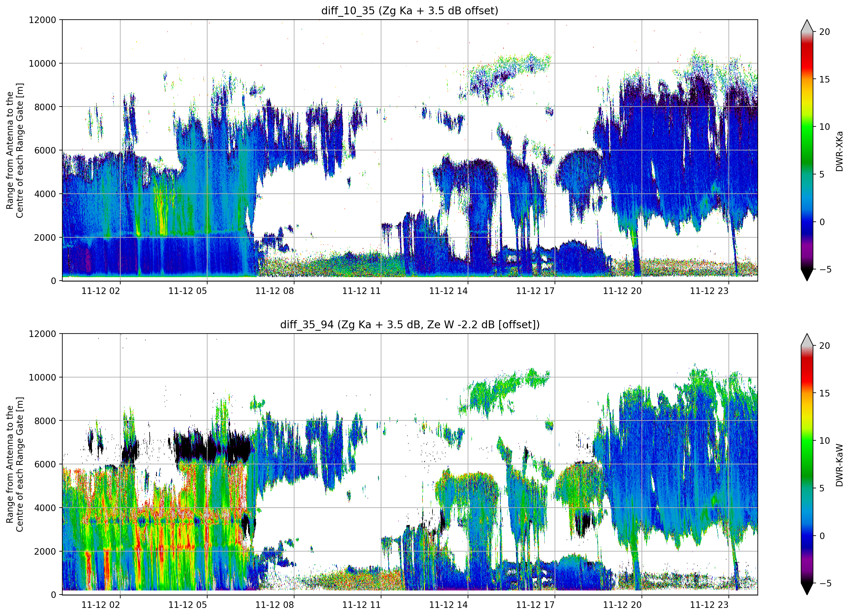Click the bottom colorbar gradient strip

[x=807, y=464]
